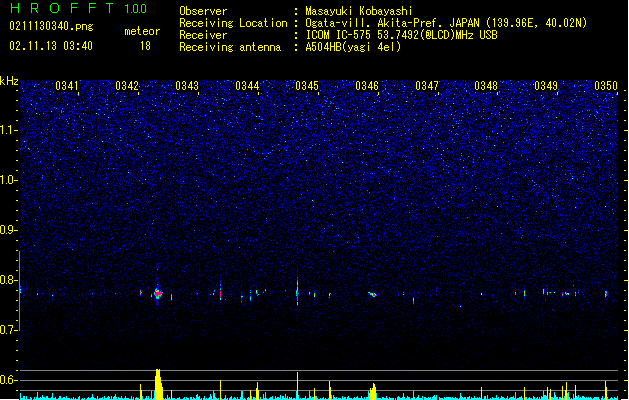
Task: Click the timestamp 02.11.13 03:40
Action: coord(51,45)
